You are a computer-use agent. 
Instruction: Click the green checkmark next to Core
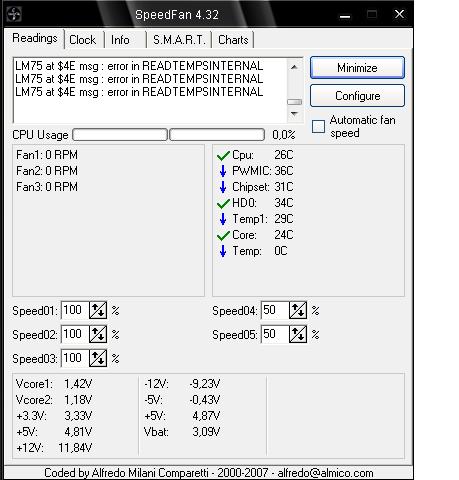[223, 235]
